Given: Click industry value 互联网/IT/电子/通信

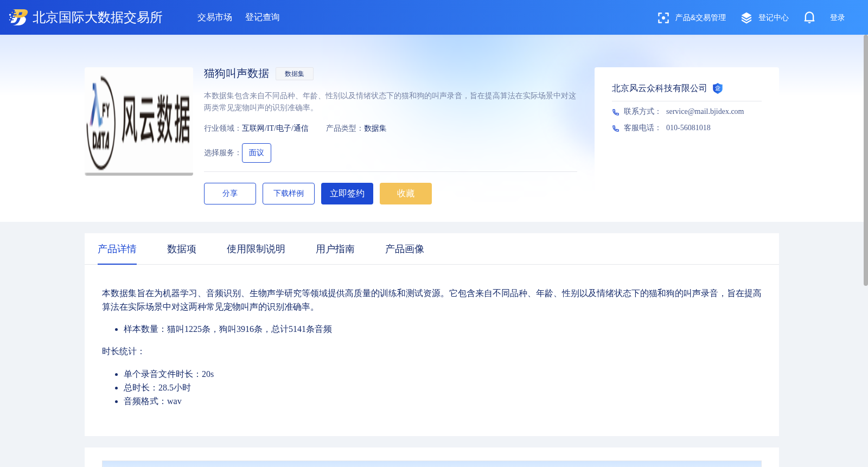Looking at the screenshot, I should [275, 129].
